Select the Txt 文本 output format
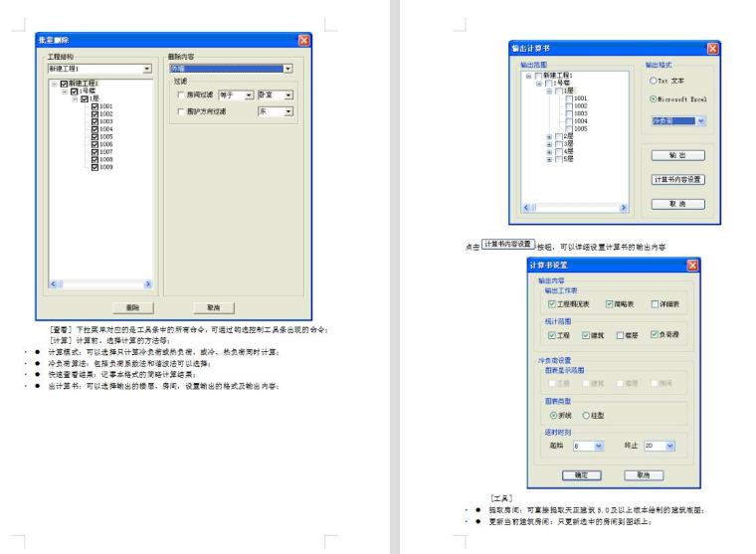The width and height of the screenshot is (756, 554). tap(655, 81)
